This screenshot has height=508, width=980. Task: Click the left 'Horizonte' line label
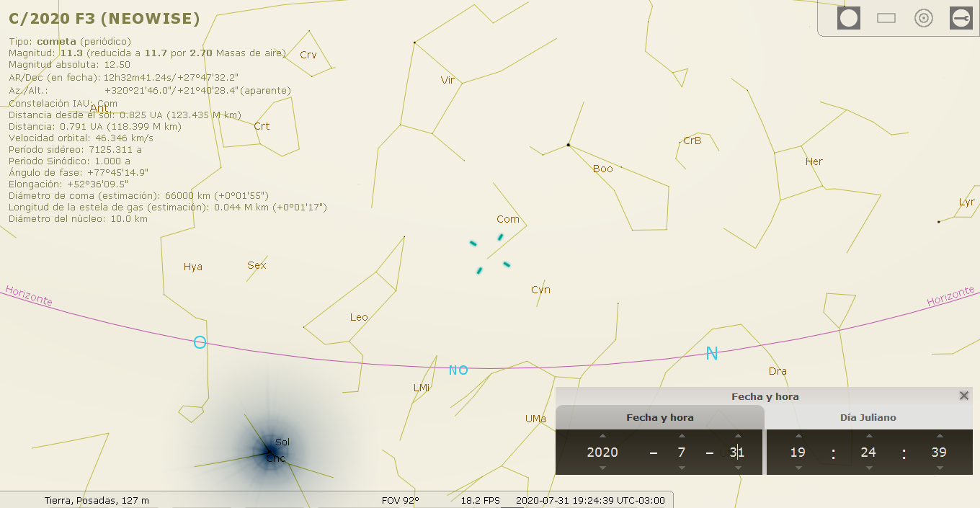coord(29,295)
